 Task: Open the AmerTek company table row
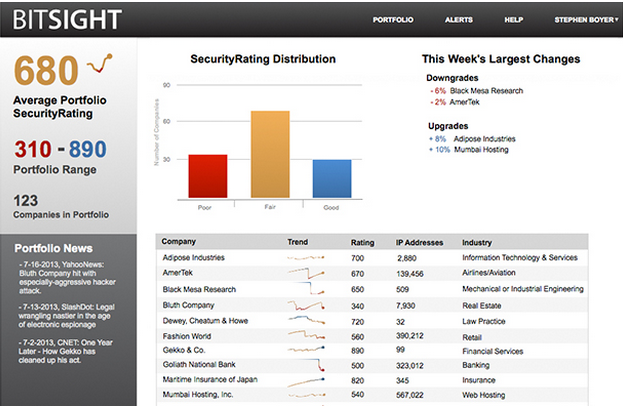coord(372,273)
